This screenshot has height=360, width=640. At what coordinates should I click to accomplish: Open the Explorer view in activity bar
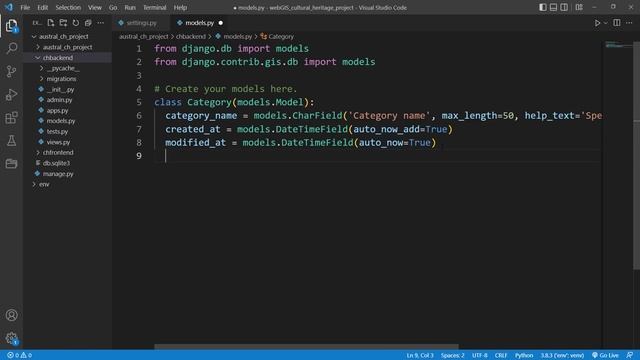point(11,26)
